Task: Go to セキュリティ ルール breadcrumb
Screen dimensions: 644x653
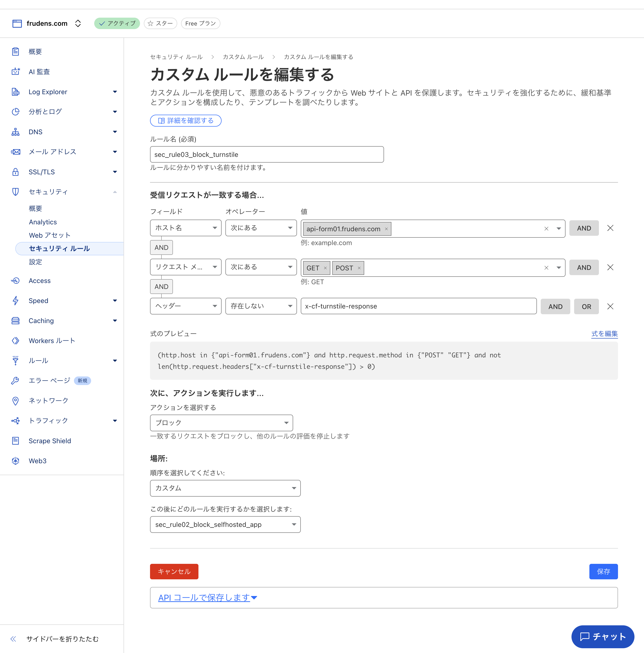Action: pyautogui.click(x=176, y=57)
